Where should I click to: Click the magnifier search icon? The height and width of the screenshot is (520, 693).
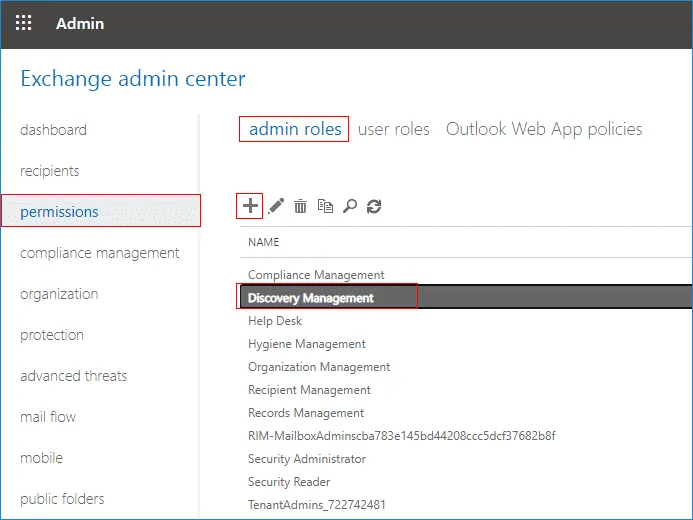[350, 206]
